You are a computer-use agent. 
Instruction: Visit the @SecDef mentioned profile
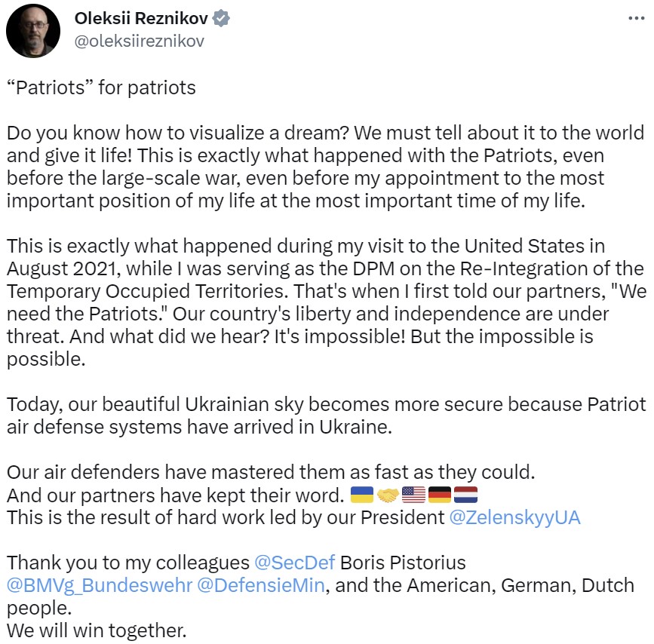point(294,563)
